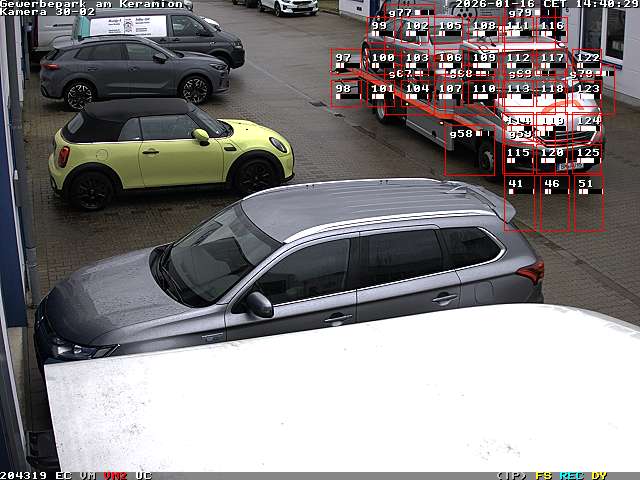Click the 204319 frame counter
The image size is (640, 480).
(x=24, y=475)
